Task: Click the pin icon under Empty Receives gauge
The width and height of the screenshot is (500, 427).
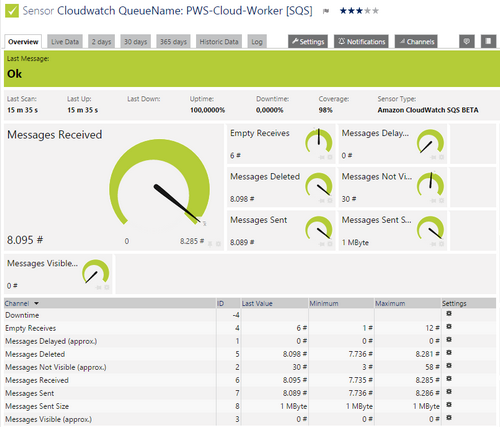Action: [322, 157]
